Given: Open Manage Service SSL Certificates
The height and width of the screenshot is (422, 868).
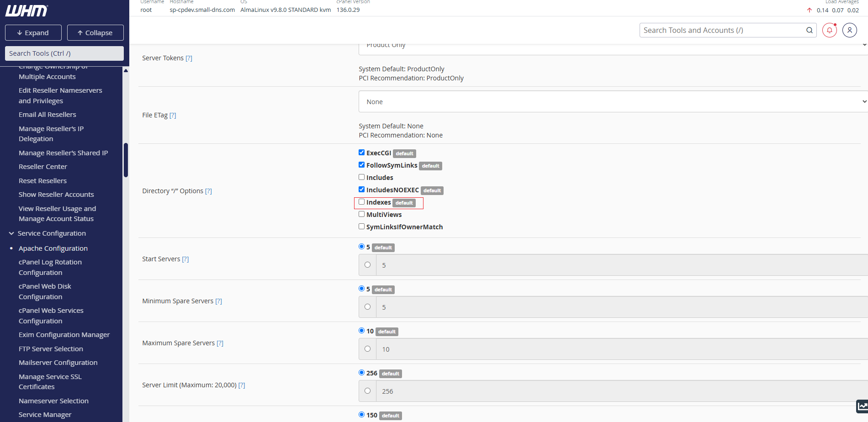Looking at the screenshot, I should pyautogui.click(x=50, y=382).
